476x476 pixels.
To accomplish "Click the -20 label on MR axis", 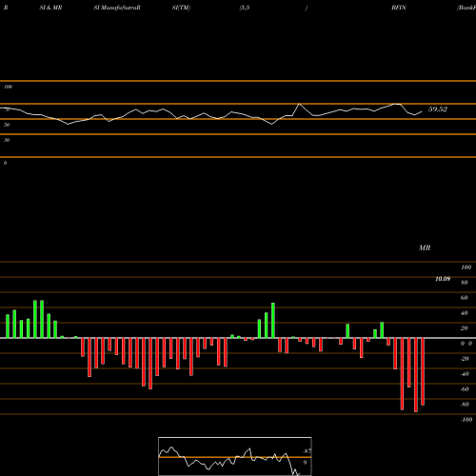I will [465, 359].
